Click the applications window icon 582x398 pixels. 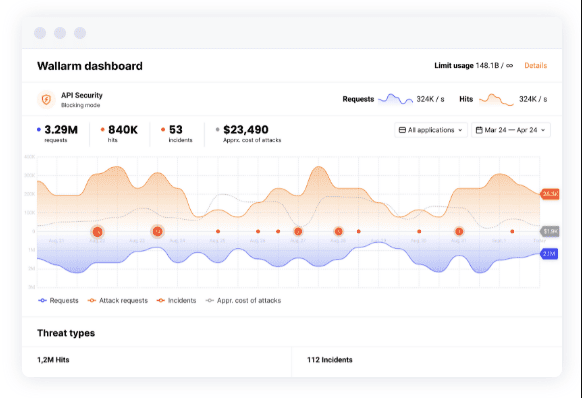[402, 130]
